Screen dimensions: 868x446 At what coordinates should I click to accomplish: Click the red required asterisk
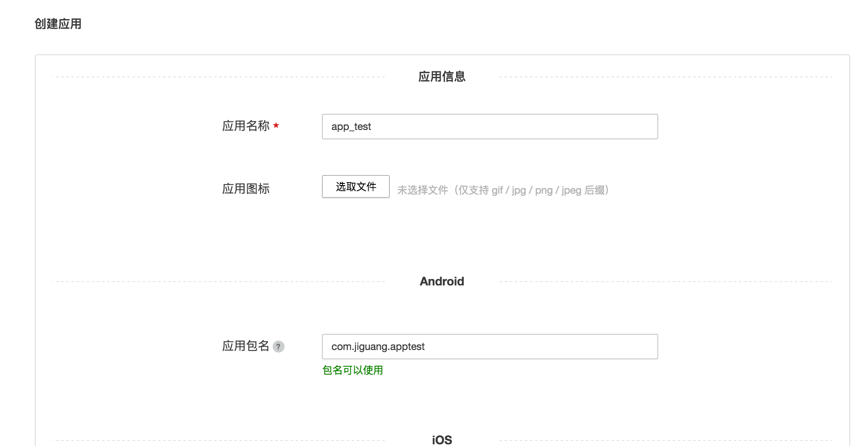pos(276,126)
